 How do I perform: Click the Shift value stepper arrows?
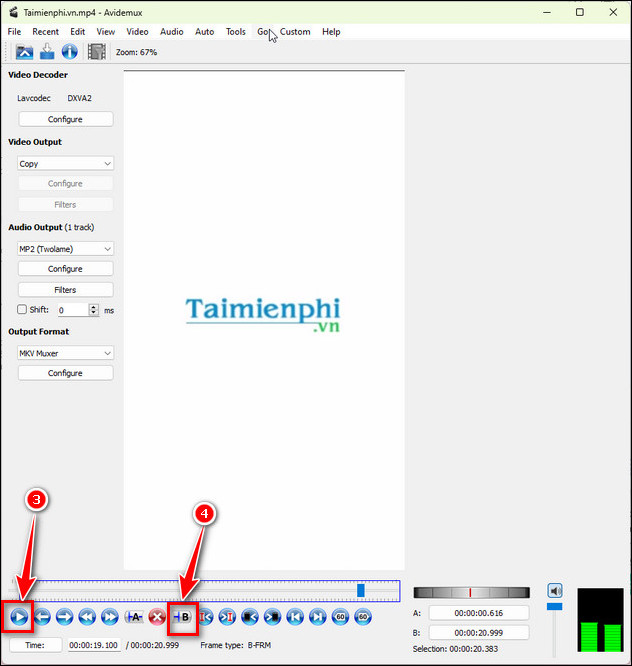tap(94, 310)
